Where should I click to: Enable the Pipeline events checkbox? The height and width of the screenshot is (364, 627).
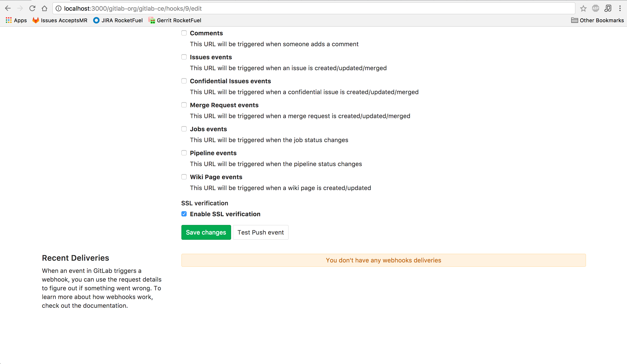click(x=184, y=153)
